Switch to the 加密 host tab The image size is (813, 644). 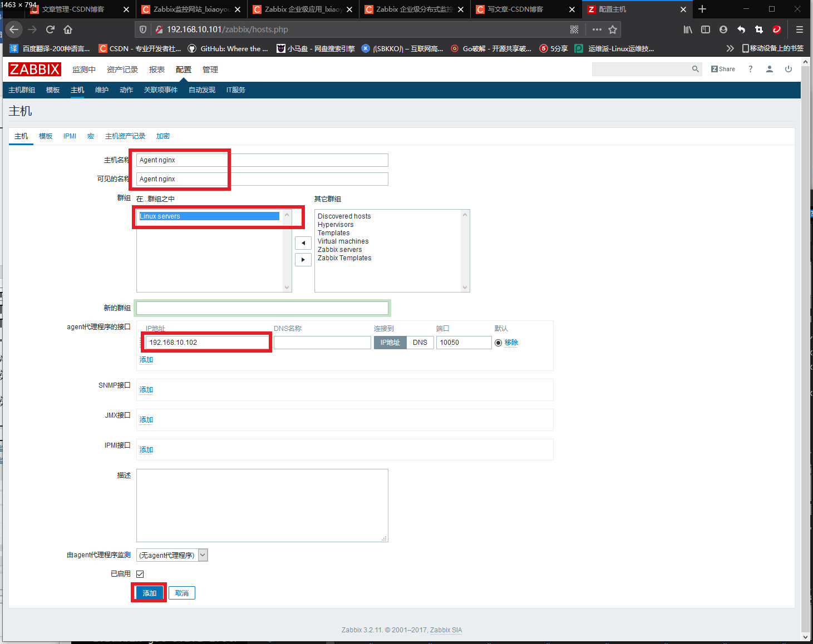point(163,136)
